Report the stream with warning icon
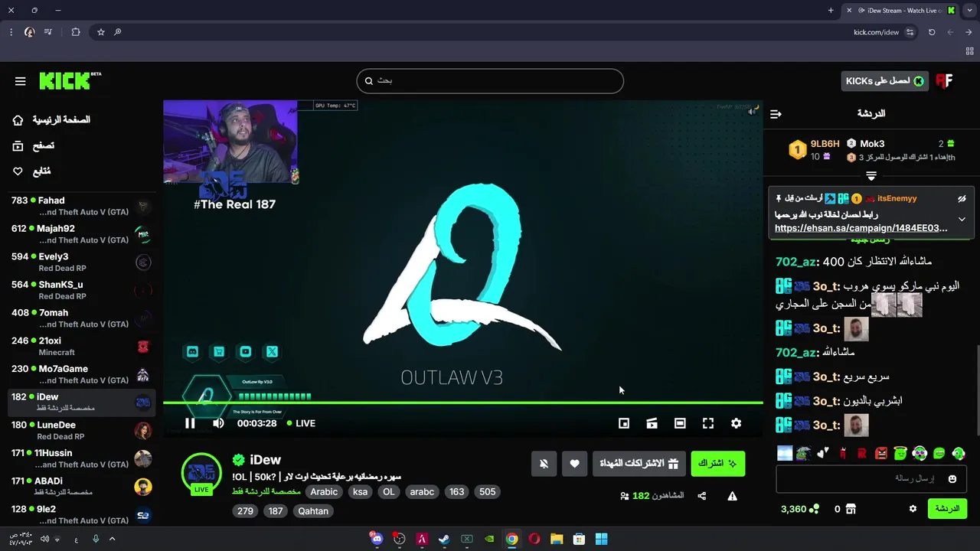The width and height of the screenshot is (980, 551). [x=732, y=496]
